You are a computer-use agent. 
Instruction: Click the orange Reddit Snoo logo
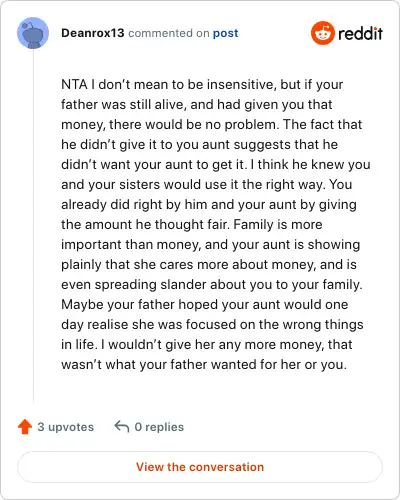[x=322, y=33]
